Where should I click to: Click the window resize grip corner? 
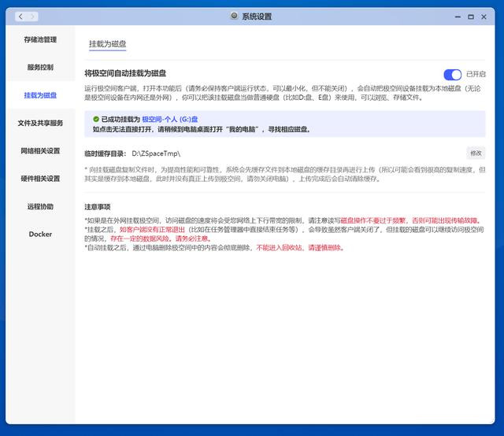pyautogui.click(x=491, y=421)
